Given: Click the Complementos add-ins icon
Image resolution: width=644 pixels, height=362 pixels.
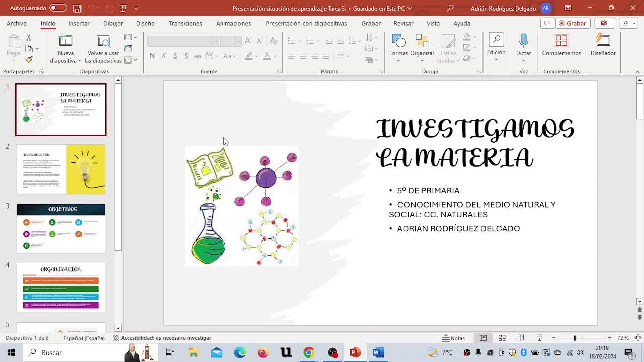Looking at the screenshot, I should tap(561, 41).
